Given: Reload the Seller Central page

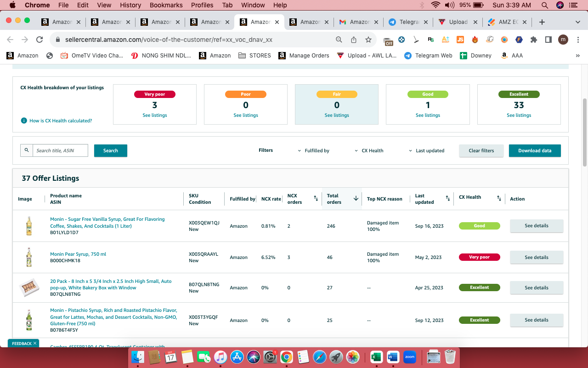Looking at the screenshot, I should (40, 40).
